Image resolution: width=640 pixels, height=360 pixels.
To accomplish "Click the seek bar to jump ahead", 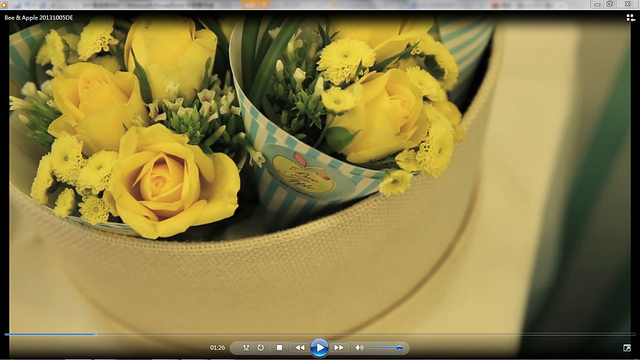I will click(x=320, y=334).
